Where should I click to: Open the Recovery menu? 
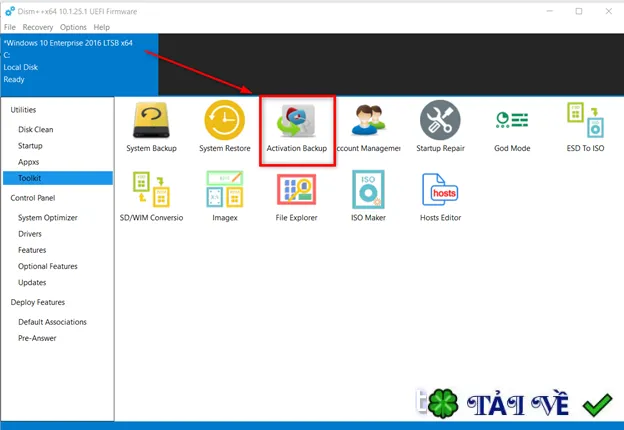(38, 27)
